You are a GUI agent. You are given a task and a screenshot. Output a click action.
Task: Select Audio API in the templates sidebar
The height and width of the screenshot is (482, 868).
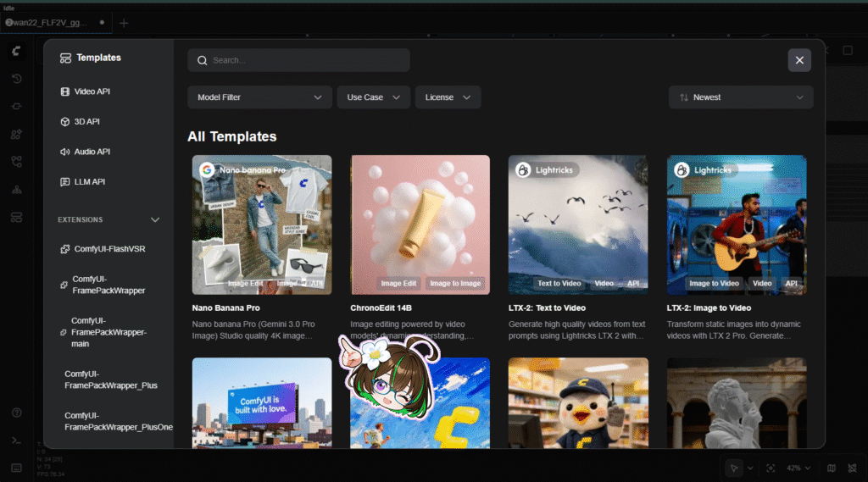[x=92, y=152]
